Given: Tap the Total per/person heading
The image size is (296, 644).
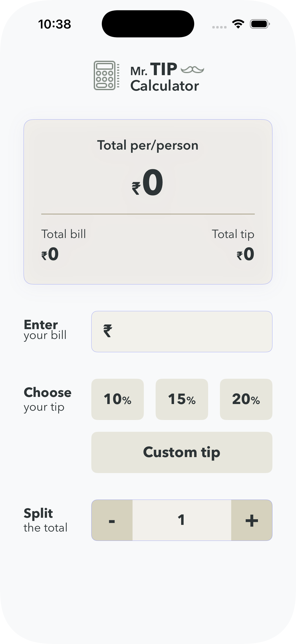Looking at the screenshot, I should pyautogui.click(x=148, y=145).
